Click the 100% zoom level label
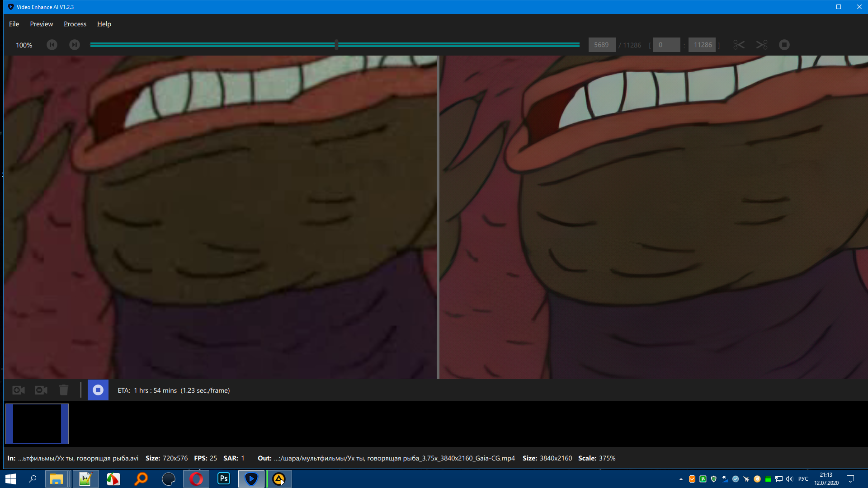This screenshot has height=488, width=868. 24,45
